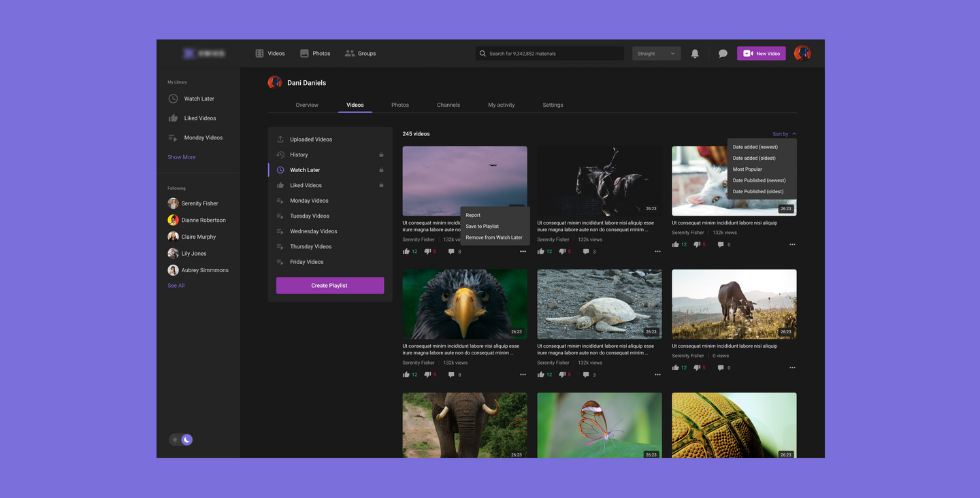Toggle privacy lock on History playlist
Screen dimensions: 980x498
pos(381,155)
